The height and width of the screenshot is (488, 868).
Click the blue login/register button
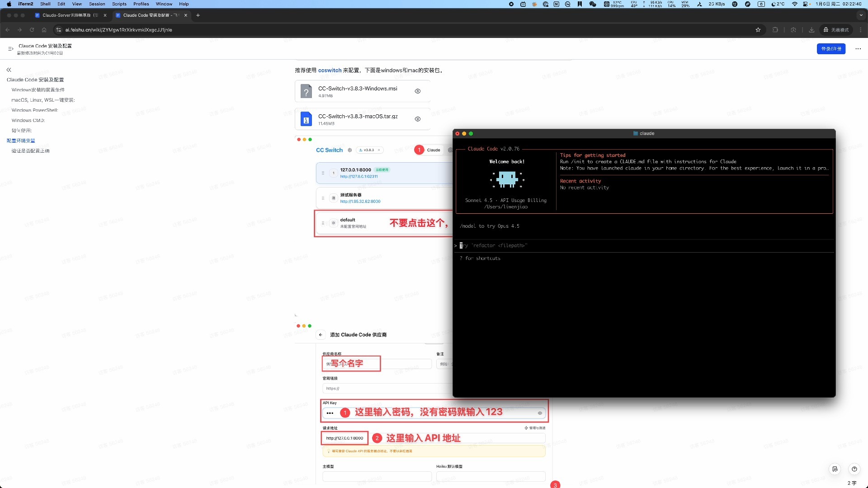pyautogui.click(x=831, y=49)
